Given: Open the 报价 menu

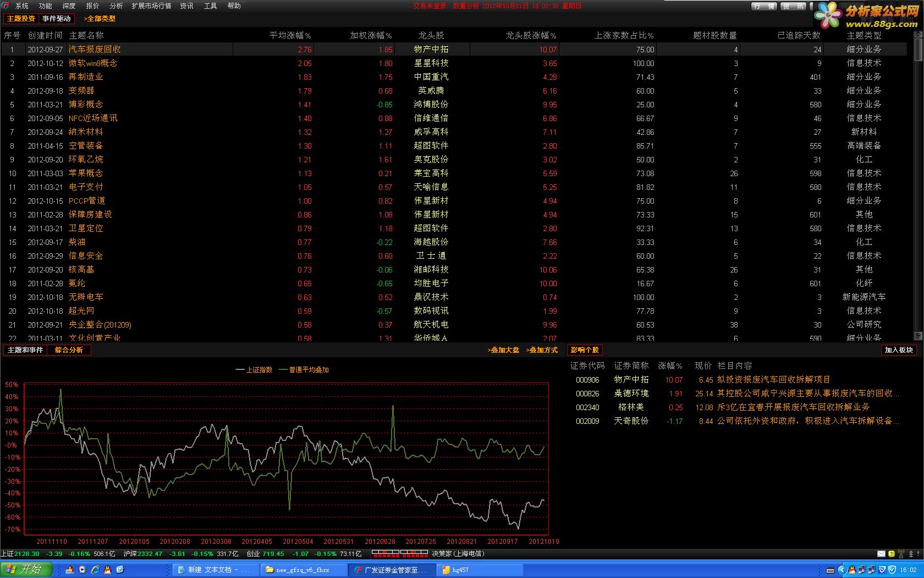Looking at the screenshot, I should pos(93,6).
